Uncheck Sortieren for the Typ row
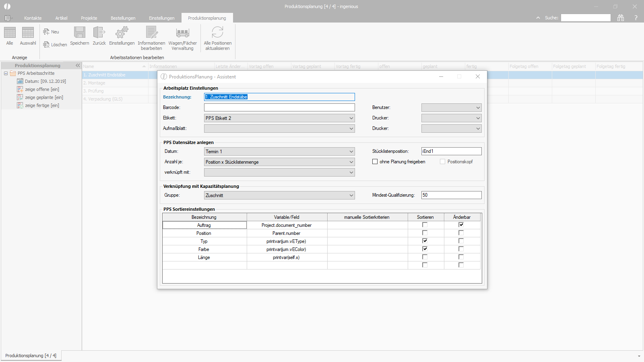The width and height of the screenshot is (644, 362). [x=425, y=241]
